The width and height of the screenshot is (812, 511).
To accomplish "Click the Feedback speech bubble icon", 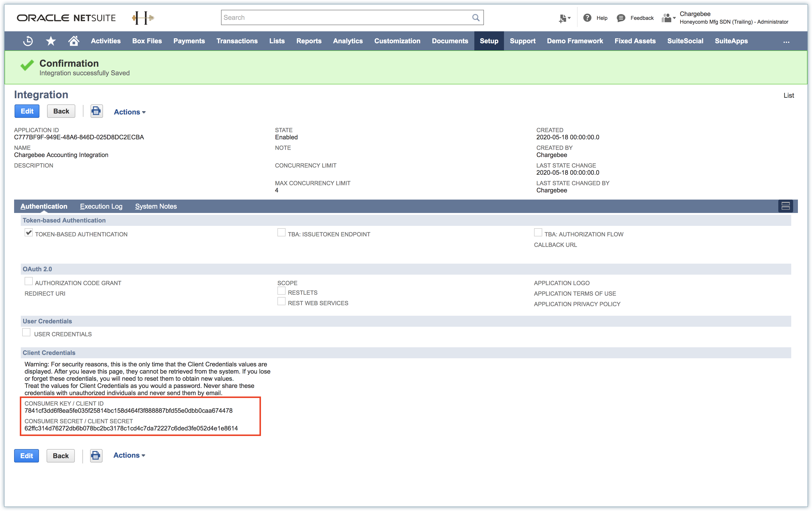I will [621, 18].
